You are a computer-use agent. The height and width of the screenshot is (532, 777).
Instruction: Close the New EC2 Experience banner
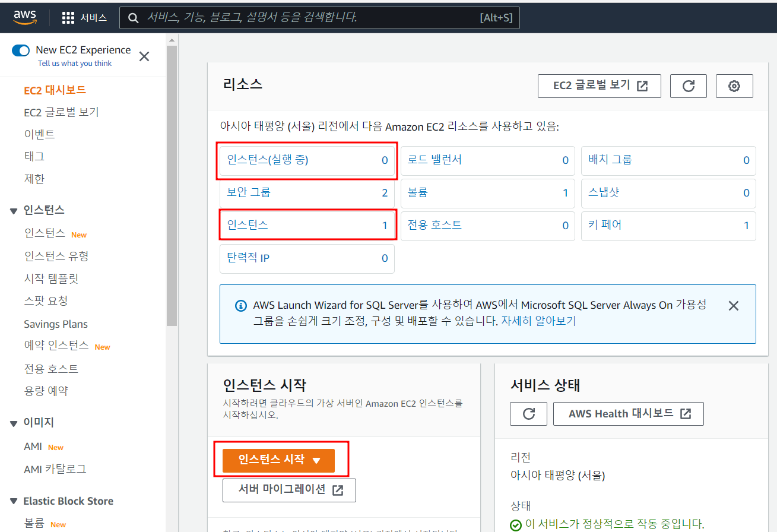(144, 56)
